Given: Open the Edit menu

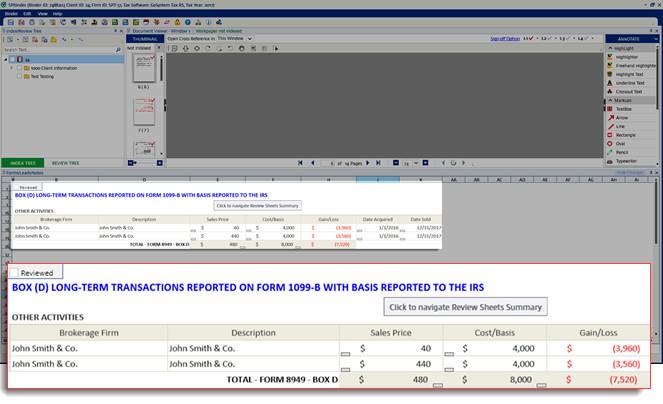Looking at the screenshot, I should 27,14.
